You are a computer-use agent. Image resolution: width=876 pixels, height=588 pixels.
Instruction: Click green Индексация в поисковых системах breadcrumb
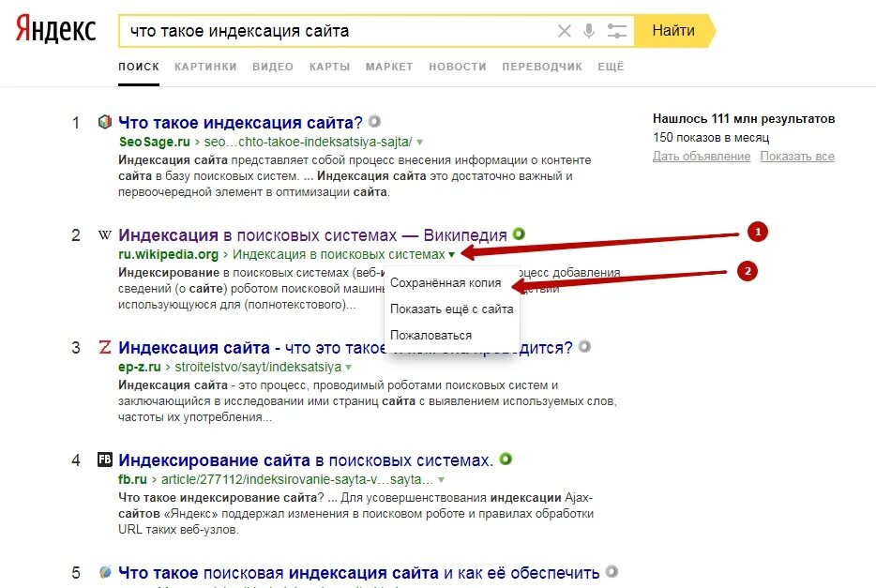[x=339, y=255]
